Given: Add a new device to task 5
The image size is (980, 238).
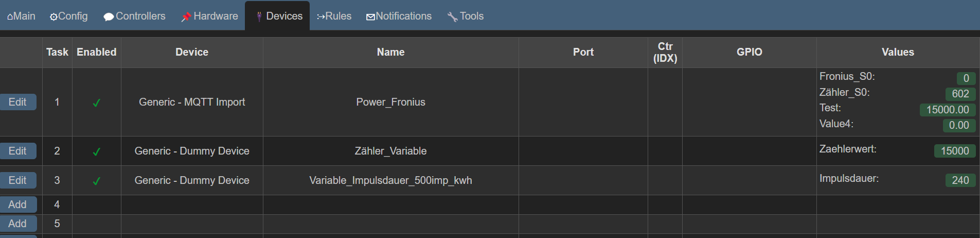Looking at the screenshot, I should pyautogui.click(x=18, y=224).
